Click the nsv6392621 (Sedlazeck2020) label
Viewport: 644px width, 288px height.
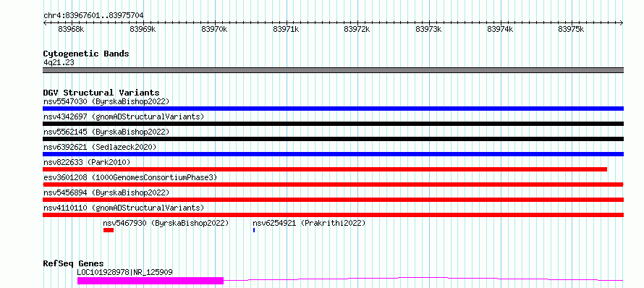pos(100,147)
